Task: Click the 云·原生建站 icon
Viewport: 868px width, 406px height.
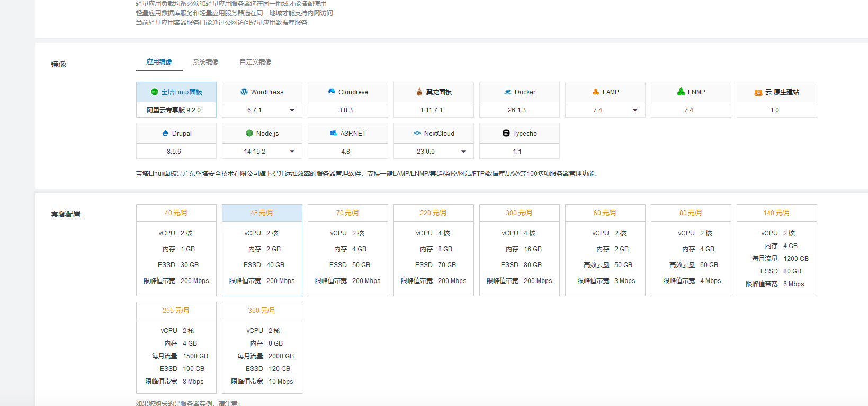Action: [x=758, y=92]
